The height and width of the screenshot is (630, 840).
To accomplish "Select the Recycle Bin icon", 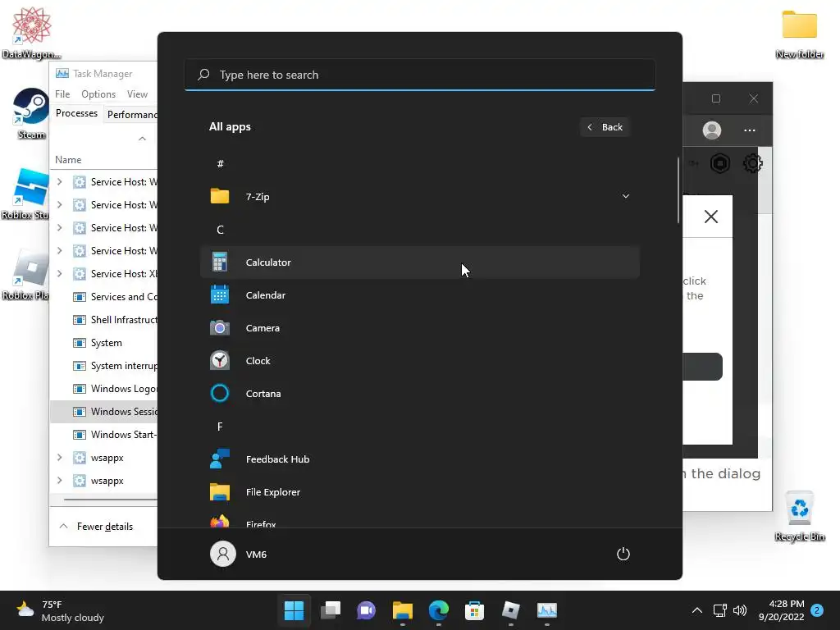I will tap(799, 516).
